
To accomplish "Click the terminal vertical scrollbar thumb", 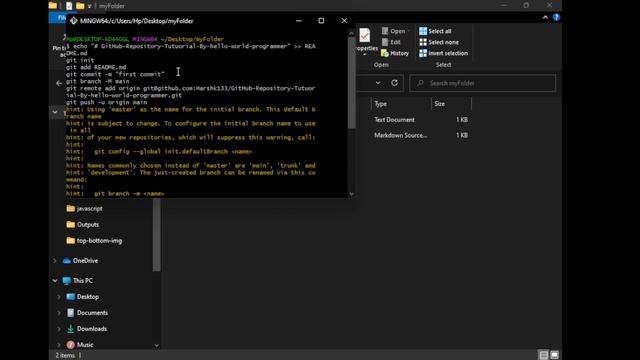I will pos(351,83).
